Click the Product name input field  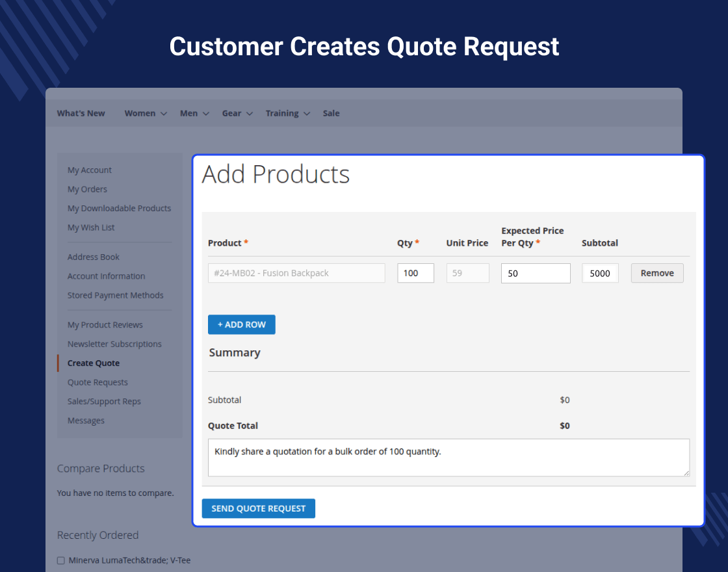click(x=296, y=273)
